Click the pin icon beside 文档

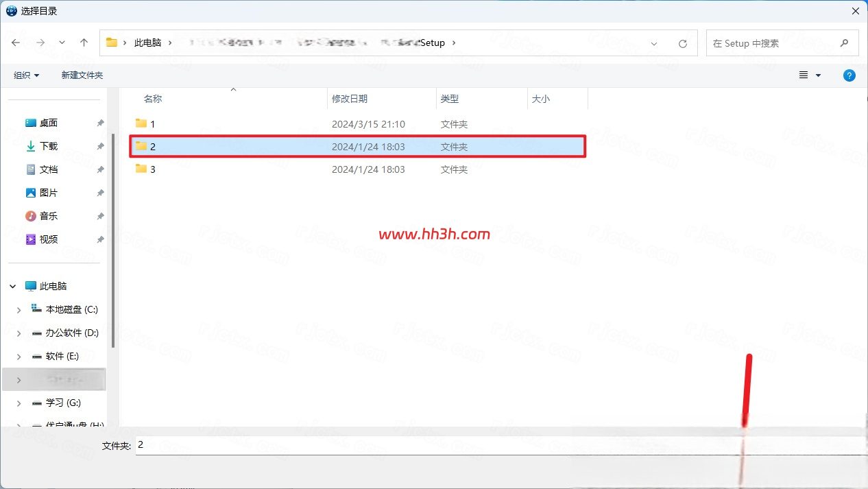(100, 170)
